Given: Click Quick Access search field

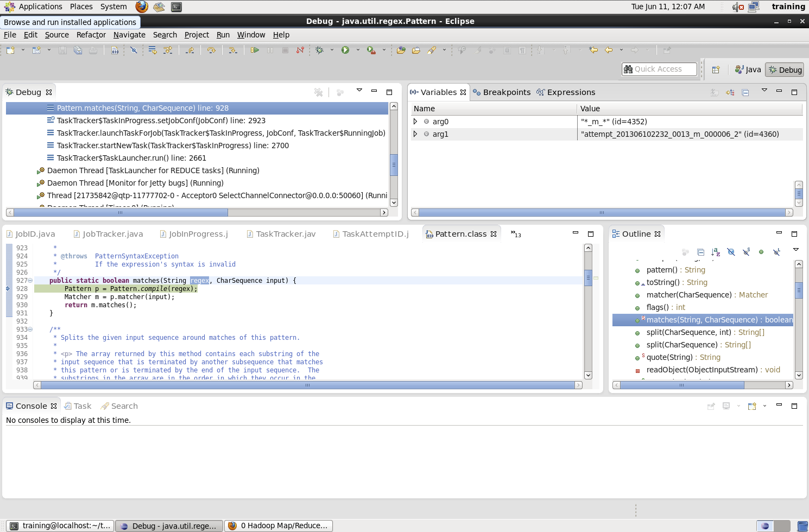Looking at the screenshot, I should click(659, 69).
